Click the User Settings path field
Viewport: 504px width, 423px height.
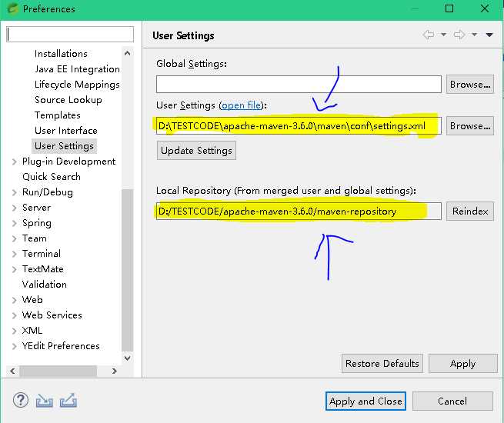point(299,126)
